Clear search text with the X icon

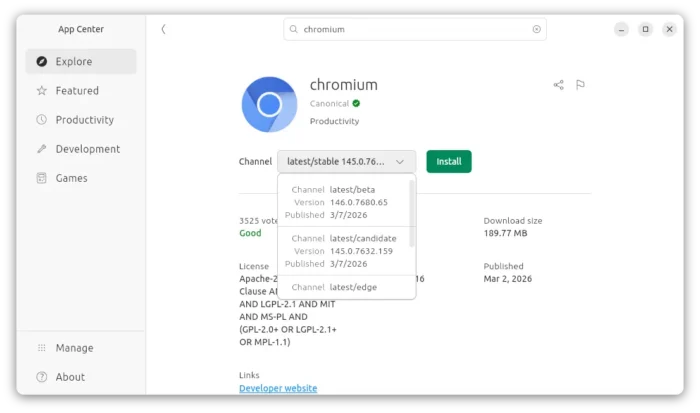[536, 29]
